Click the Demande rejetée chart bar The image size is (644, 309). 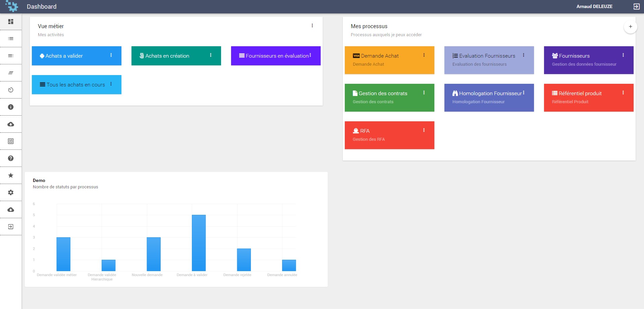[x=244, y=260]
